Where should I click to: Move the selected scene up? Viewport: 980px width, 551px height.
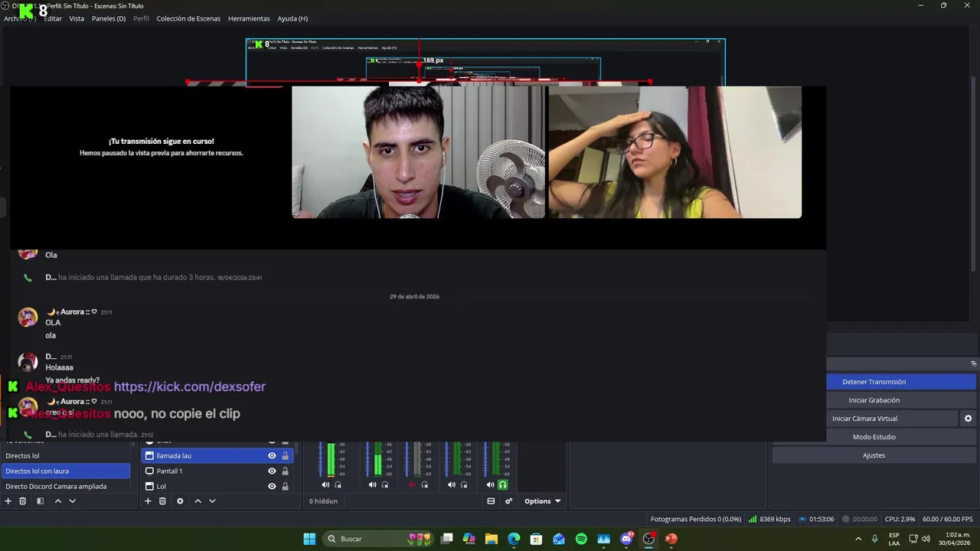click(57, 501)
